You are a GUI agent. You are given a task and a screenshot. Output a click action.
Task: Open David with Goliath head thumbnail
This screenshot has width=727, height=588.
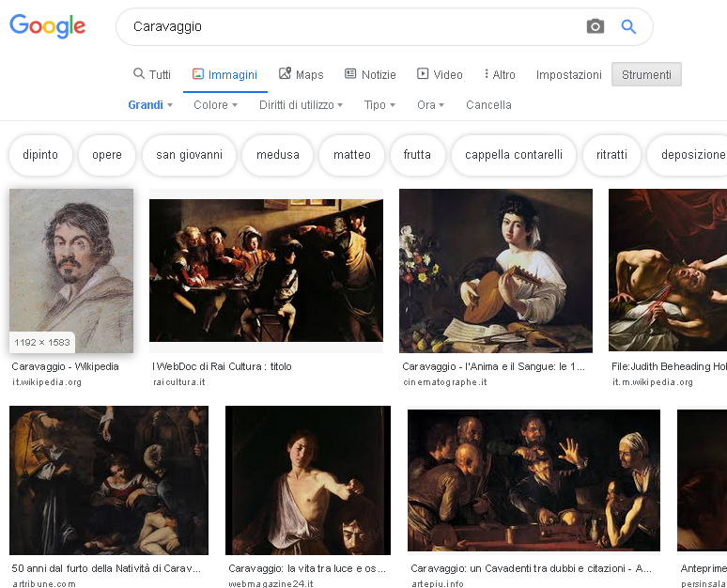[x=308, y=480]
